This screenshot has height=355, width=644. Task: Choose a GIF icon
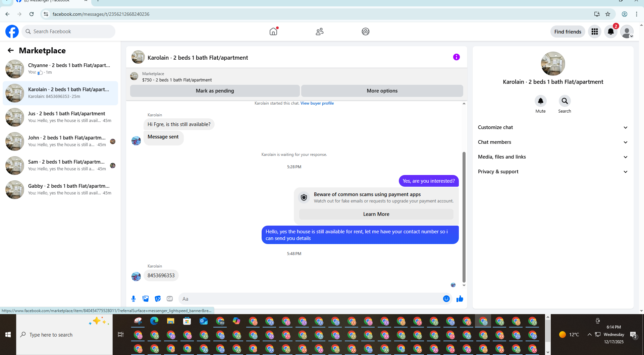(x=170, y=299)
